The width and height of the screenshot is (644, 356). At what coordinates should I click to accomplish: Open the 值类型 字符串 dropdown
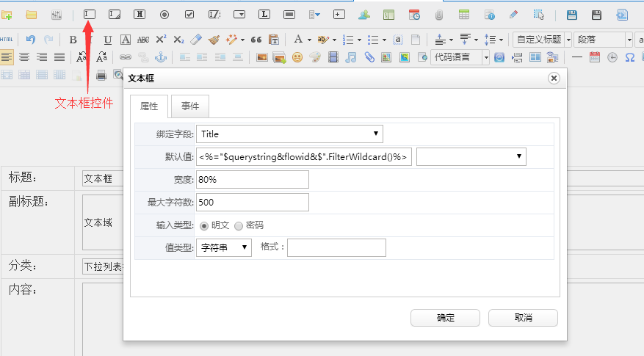224,247
